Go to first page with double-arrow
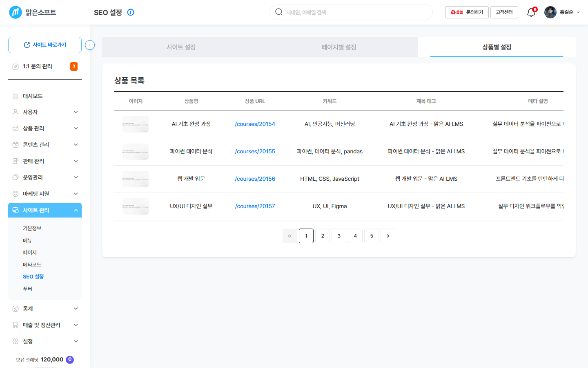The height and width of the screenshot is (368, 588). (290, 236)
